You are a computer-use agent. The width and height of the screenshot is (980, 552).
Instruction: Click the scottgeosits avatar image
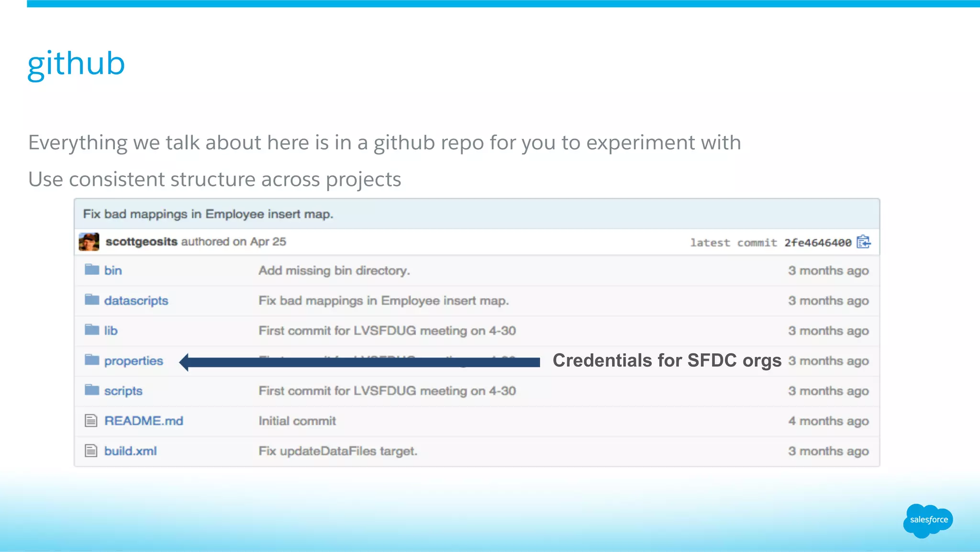pyautogui.click(x=89, y=242)
